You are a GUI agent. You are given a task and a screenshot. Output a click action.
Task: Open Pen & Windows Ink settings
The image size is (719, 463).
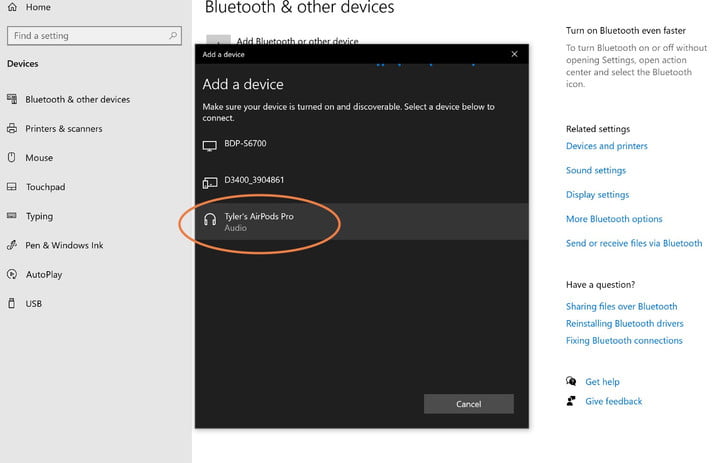[x=64, y=245]
